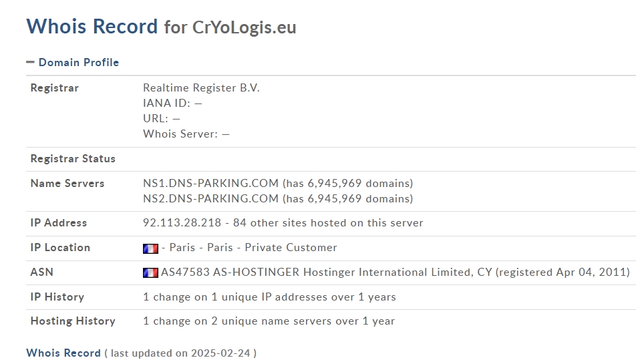Open 84 other sites hosted on this server

click(328, 223)
